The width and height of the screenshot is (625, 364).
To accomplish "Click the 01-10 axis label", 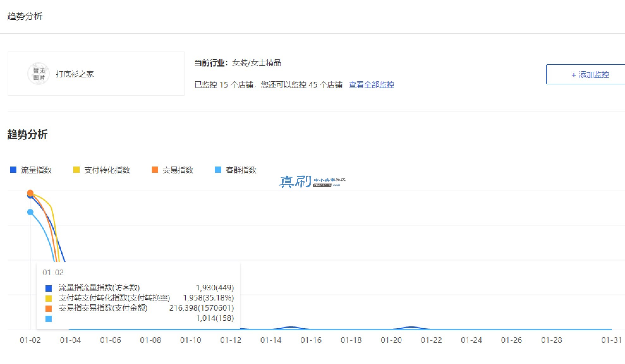I will click(x=191, y=340).
